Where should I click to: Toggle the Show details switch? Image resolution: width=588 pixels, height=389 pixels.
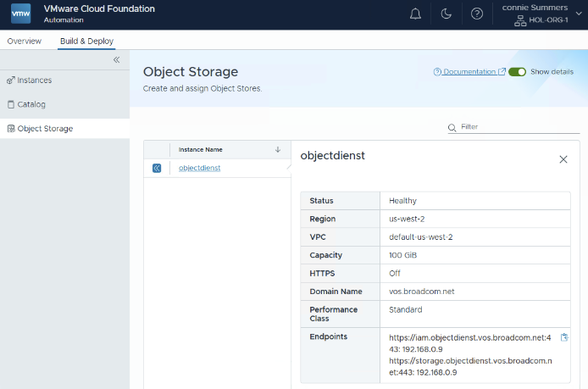pos(517,72)
